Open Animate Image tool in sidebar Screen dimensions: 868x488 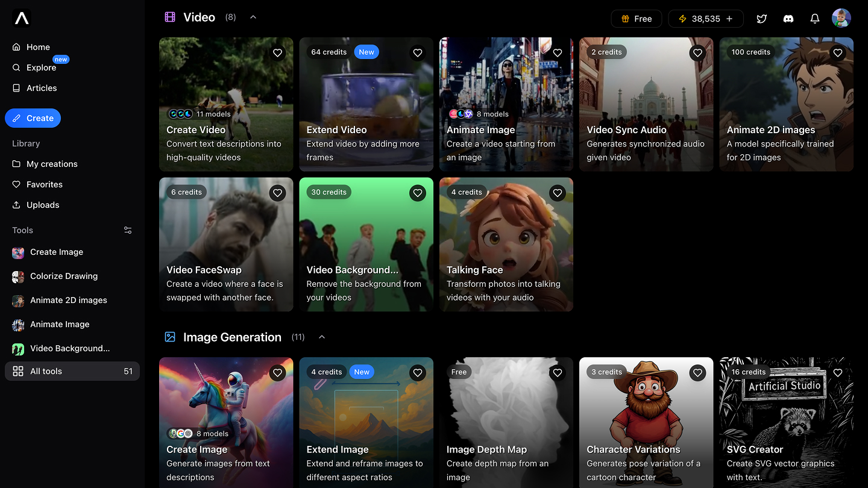point(72,324)
